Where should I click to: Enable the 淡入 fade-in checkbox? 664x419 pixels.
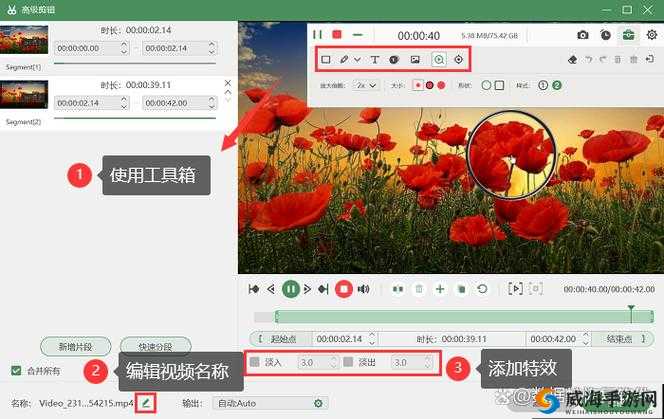(255, 362)
